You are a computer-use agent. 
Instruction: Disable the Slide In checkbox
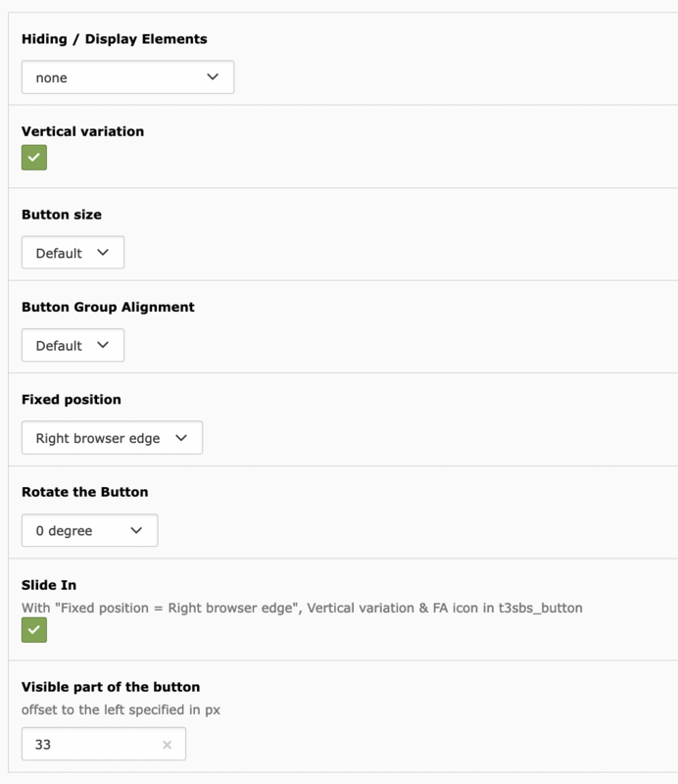coord(34,629)
